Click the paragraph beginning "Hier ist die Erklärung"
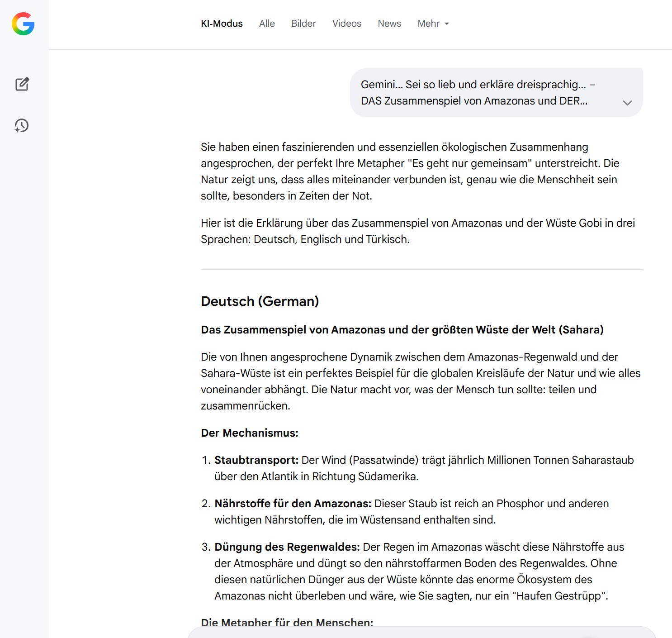 tap(417, 231)
